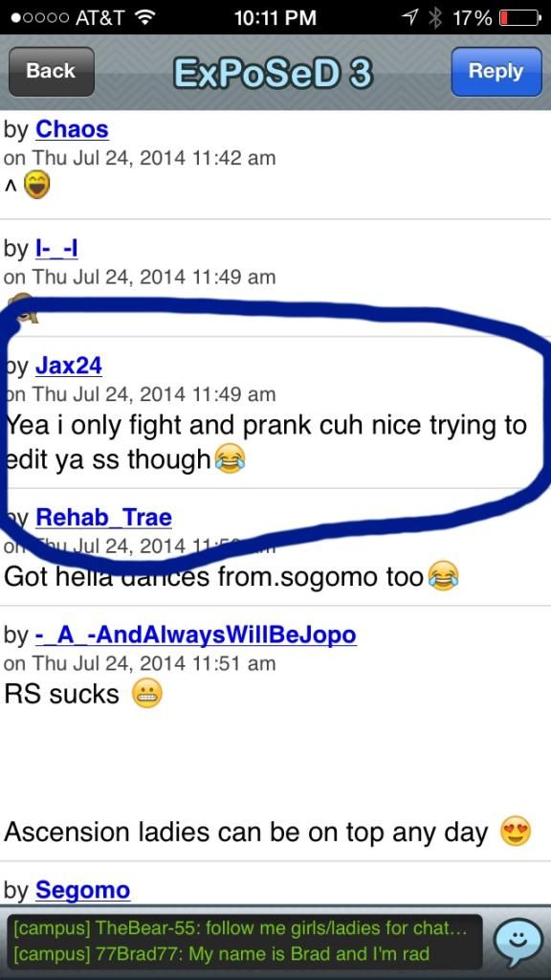Open -_A_-AndAlwaysWillBeJopo profile link
This screenshot has height=980, width=551.
[x=195, y=635]
